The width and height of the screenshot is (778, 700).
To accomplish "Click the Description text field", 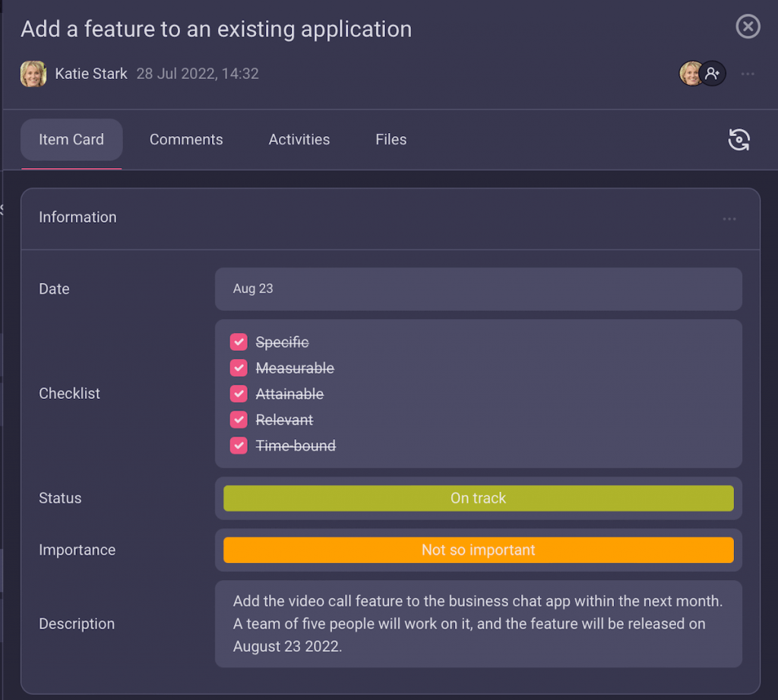I will tap(478, 624).
